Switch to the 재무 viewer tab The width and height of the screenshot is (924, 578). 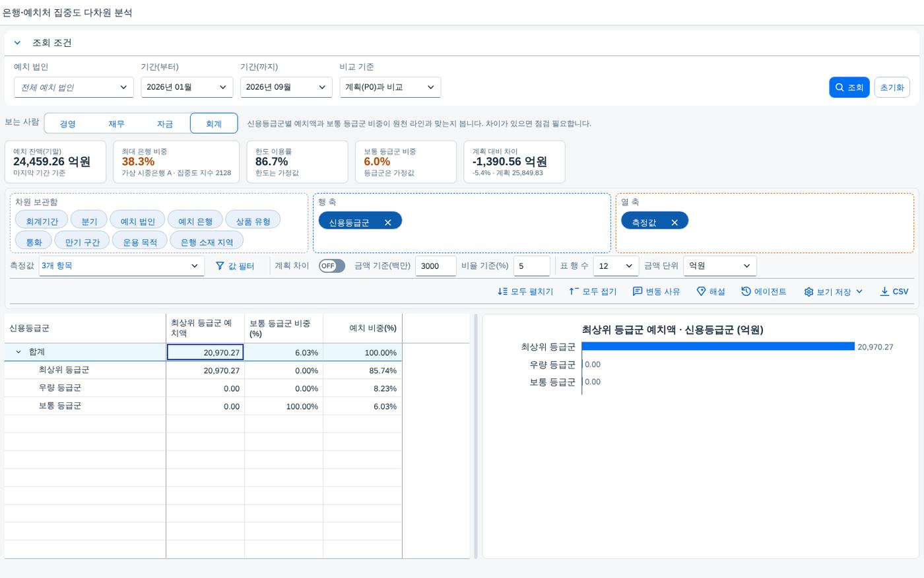(x=117, y=124)
